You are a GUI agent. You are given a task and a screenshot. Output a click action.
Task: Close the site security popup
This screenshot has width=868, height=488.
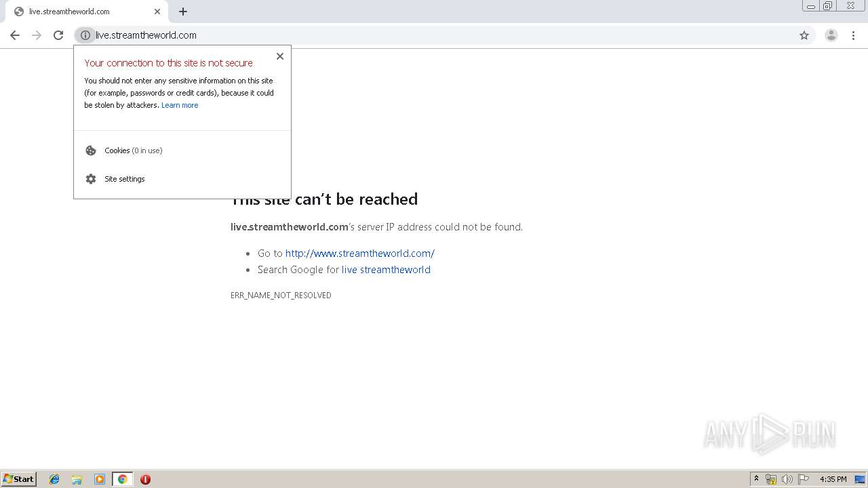(x=280, y=56)
